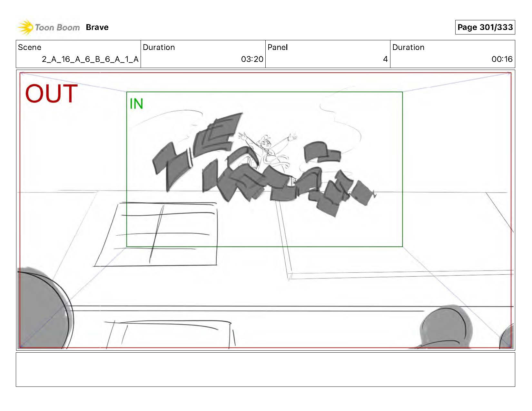Click the Page 301/333 indicator
532x411 pixels.
pyautogui.click(x=485, y=27)
